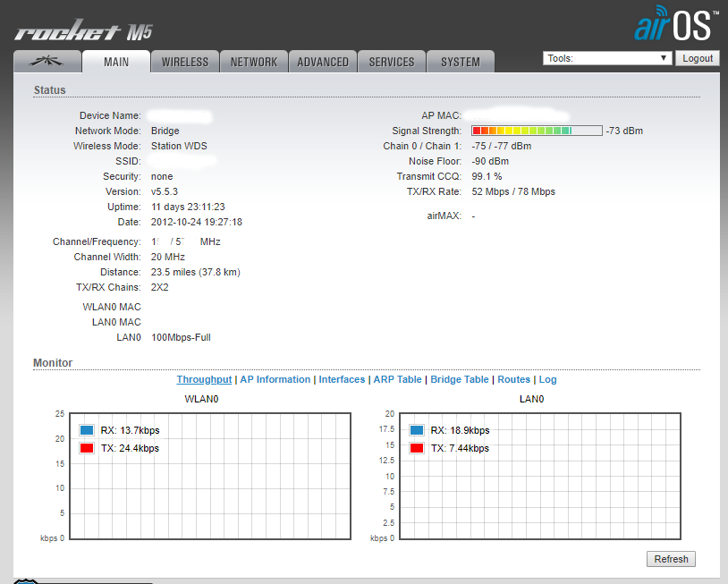Click the airOS logo

676,23
